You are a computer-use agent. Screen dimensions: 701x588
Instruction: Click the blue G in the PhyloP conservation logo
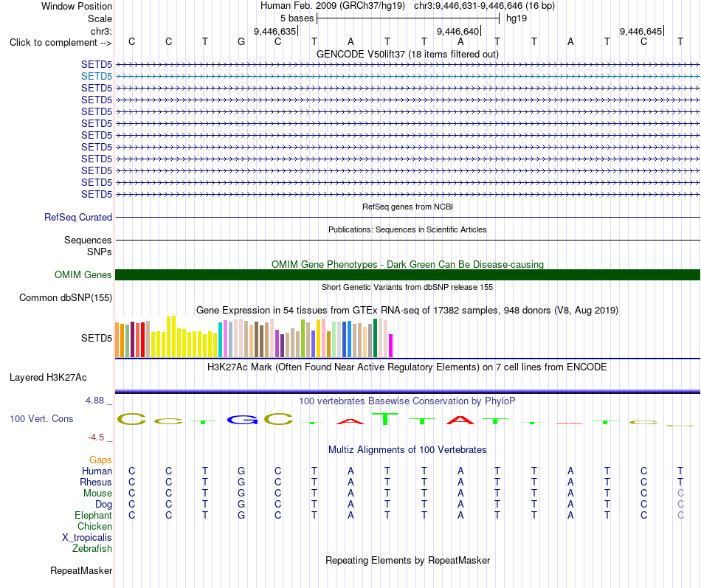(x=242, y=420)
